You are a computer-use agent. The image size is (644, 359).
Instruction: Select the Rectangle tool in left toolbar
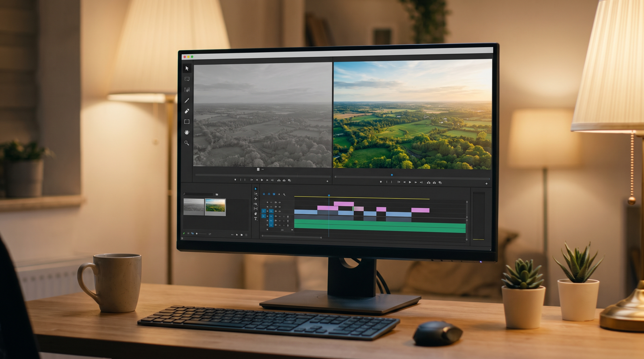point(187,121)
